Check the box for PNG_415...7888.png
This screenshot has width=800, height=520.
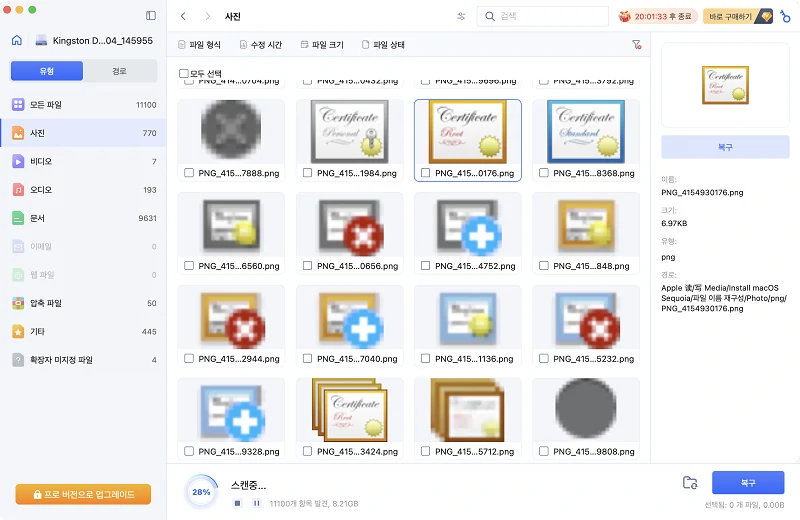pos(189,173)
